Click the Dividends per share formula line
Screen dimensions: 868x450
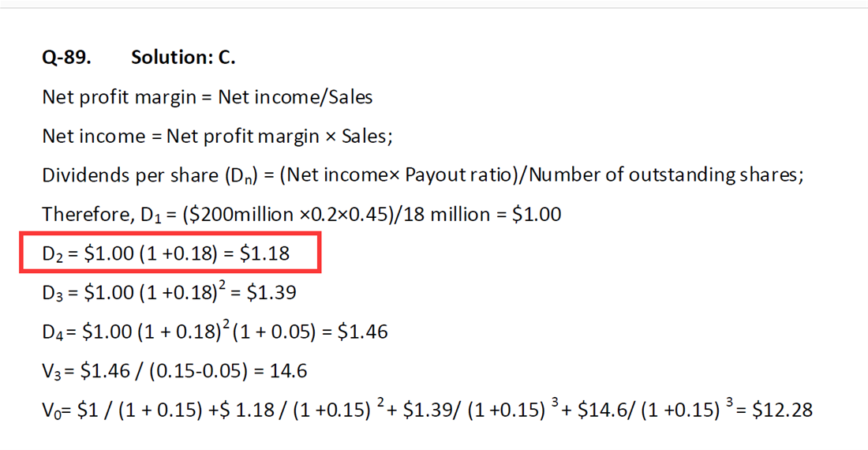[423, 175]
